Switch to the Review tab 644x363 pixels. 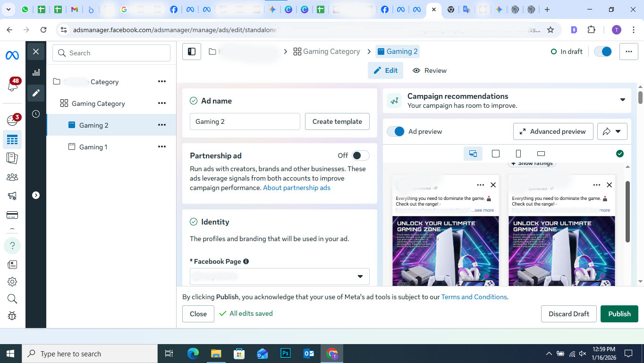tap(429, 70)
